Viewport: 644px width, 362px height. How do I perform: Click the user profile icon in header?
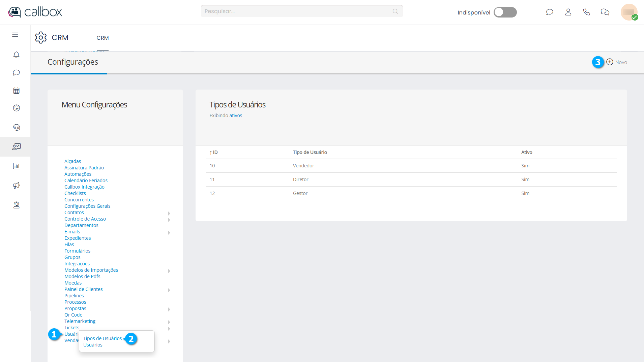coord(568,12)
